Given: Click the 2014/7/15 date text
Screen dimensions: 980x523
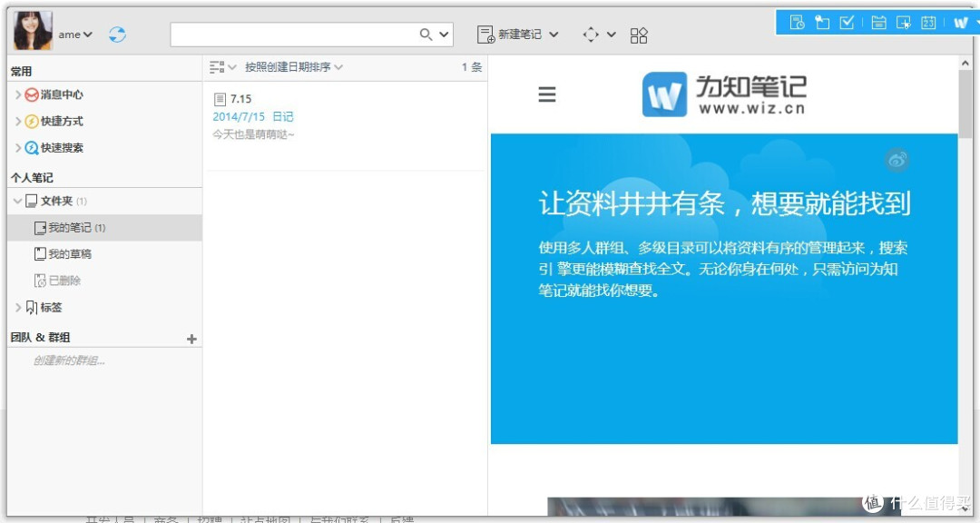Looking at the screenshot, I should click(x=239, y=116).
